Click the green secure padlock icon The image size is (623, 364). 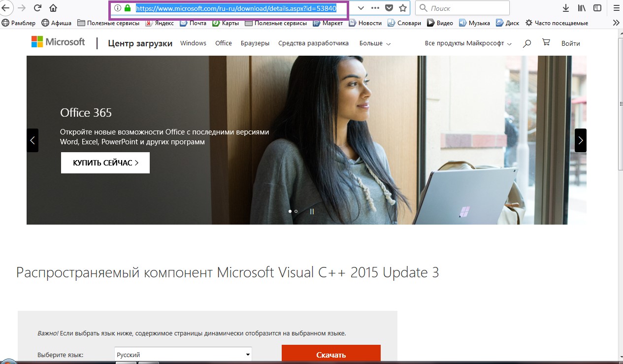[x=128, y=8]
